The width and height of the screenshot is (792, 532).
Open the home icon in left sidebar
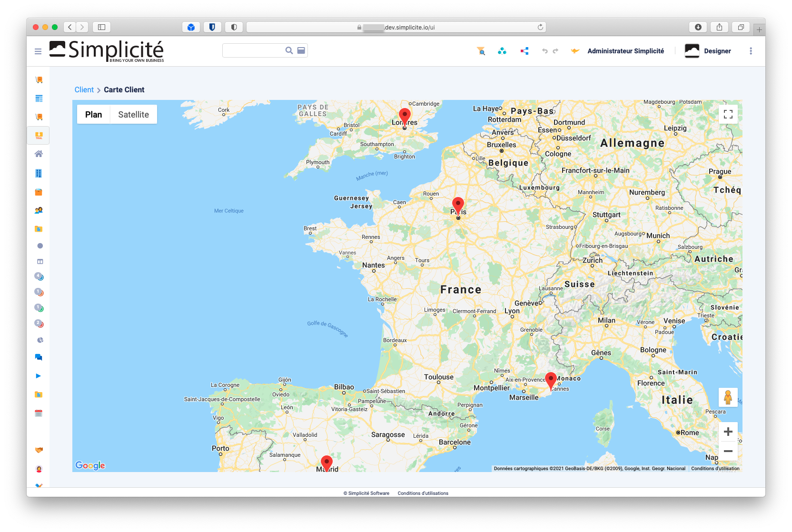pos(39,154)
